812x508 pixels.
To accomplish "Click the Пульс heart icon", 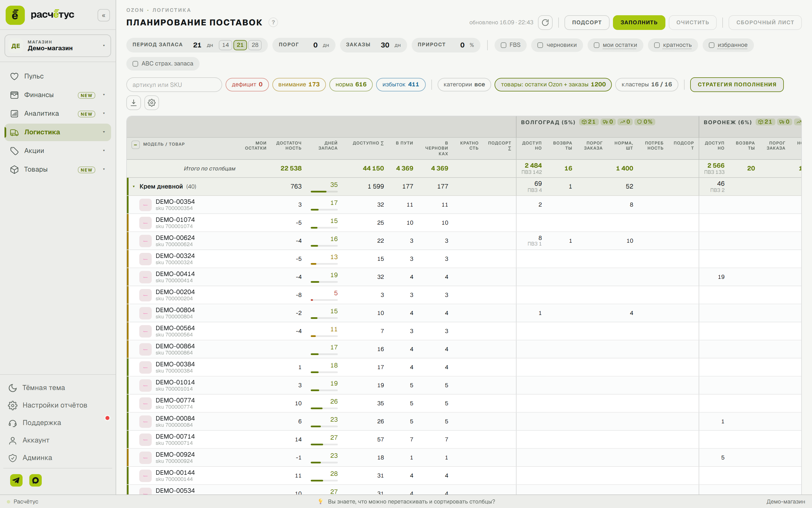I will (14, 76).
